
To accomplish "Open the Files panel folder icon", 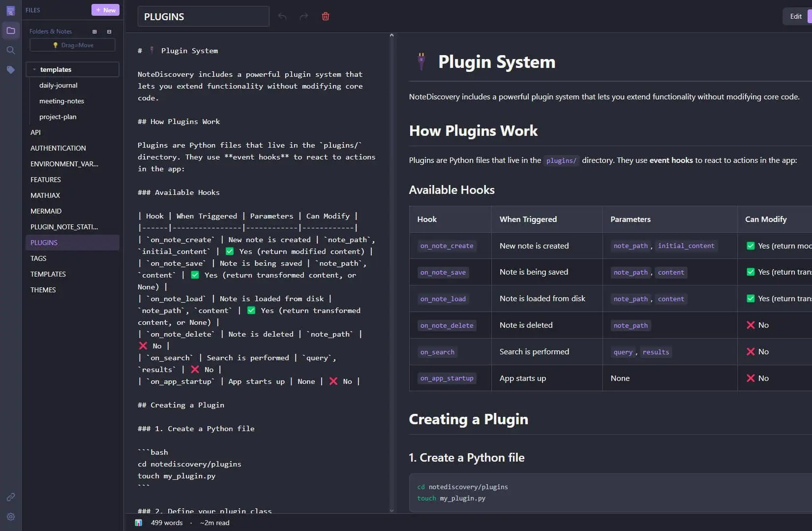I will coord(10,31).
